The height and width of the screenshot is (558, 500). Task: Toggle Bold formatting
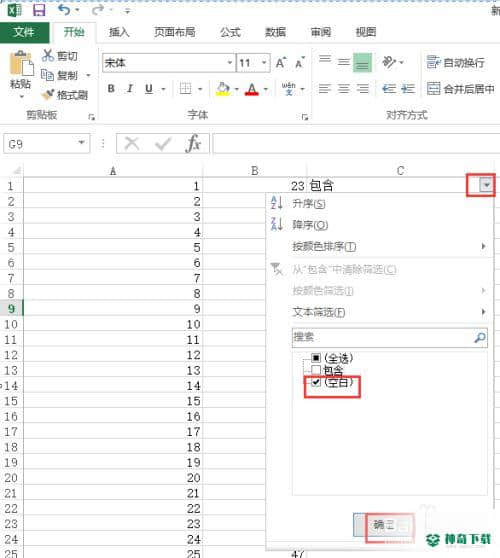[x=111, y=88]
